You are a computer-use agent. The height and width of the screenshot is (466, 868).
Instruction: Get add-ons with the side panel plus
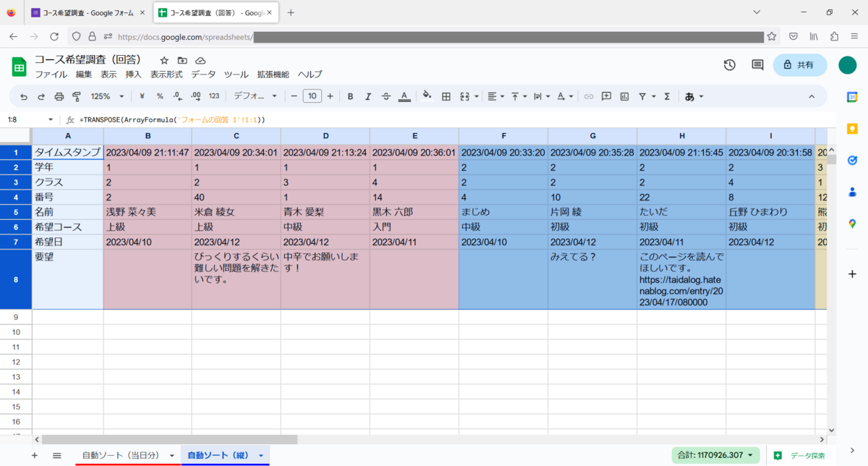click(852, 274)
